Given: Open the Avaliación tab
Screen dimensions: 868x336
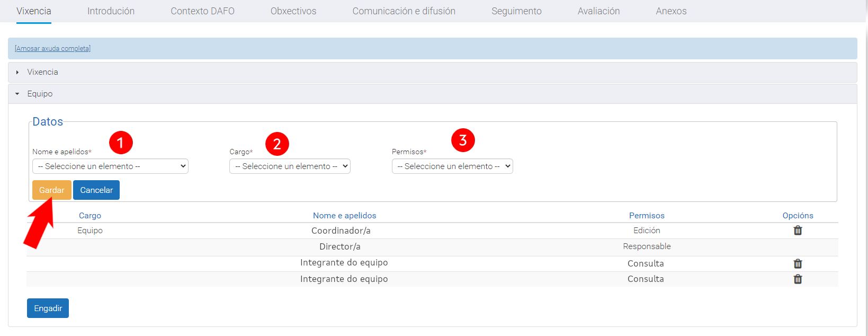Looking at the screenshot, I should point(598,11).
